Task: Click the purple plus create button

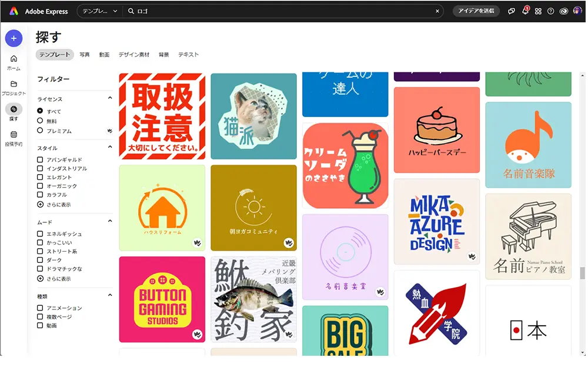Action: [14, 38]
